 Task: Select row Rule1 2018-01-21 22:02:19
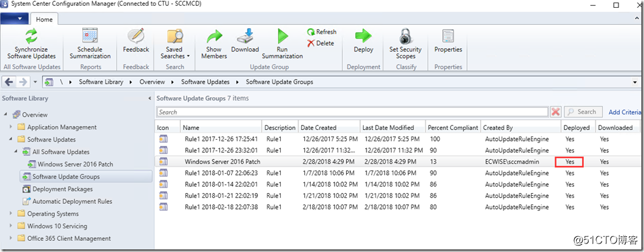pos(398,195)
